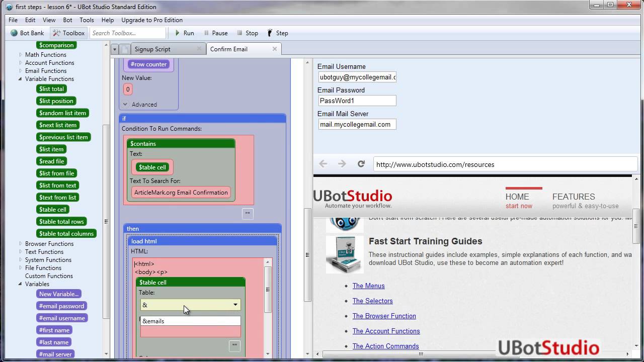The height and width of the screenshot is (362, 644).
Task: Click the Email Password field
Action: pyautogui.click(x=357, y=101)
